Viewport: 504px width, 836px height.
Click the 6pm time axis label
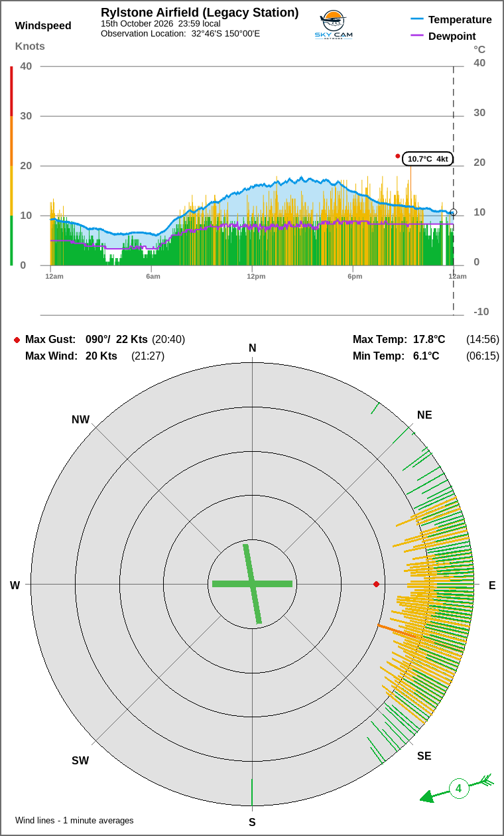[x=355, y=276]
